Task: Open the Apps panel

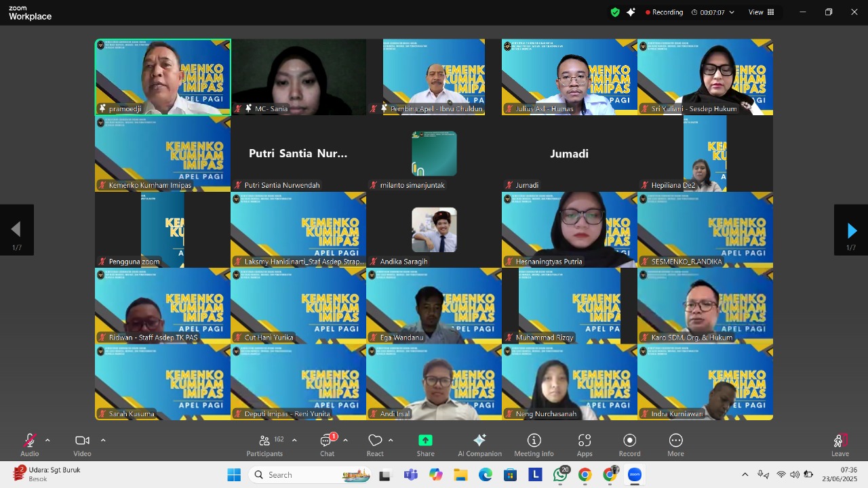Action: click(585, 445)
